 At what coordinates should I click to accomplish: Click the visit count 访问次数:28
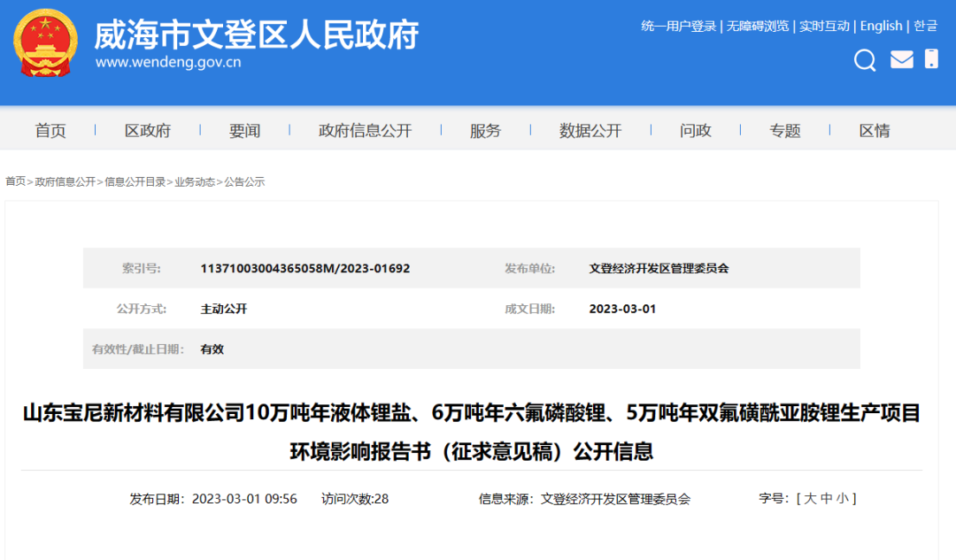pos(355,499)
